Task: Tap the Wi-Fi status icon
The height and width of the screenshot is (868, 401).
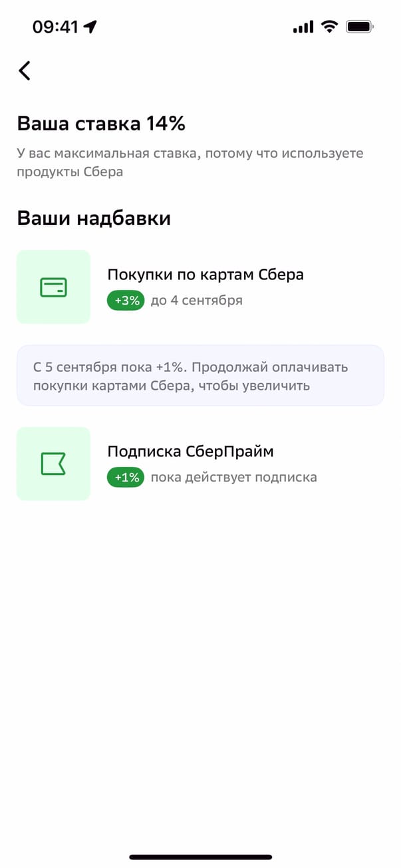Action: tap(329, 27)
